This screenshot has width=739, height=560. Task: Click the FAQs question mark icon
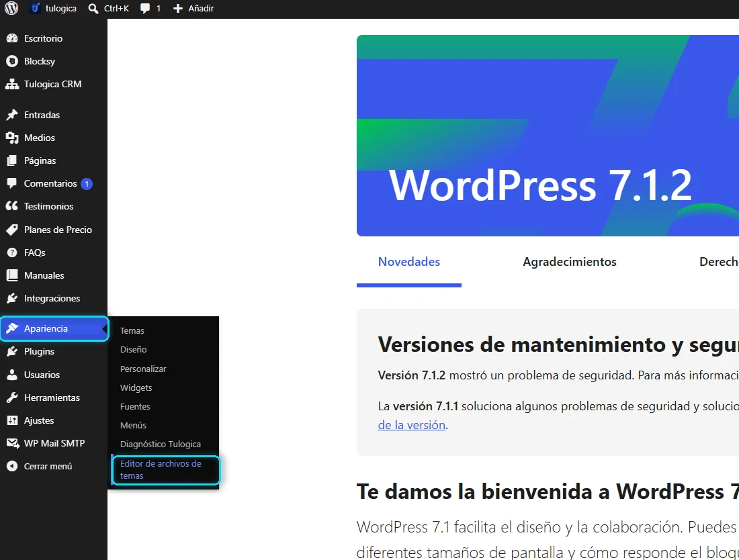tap(12, 252)
